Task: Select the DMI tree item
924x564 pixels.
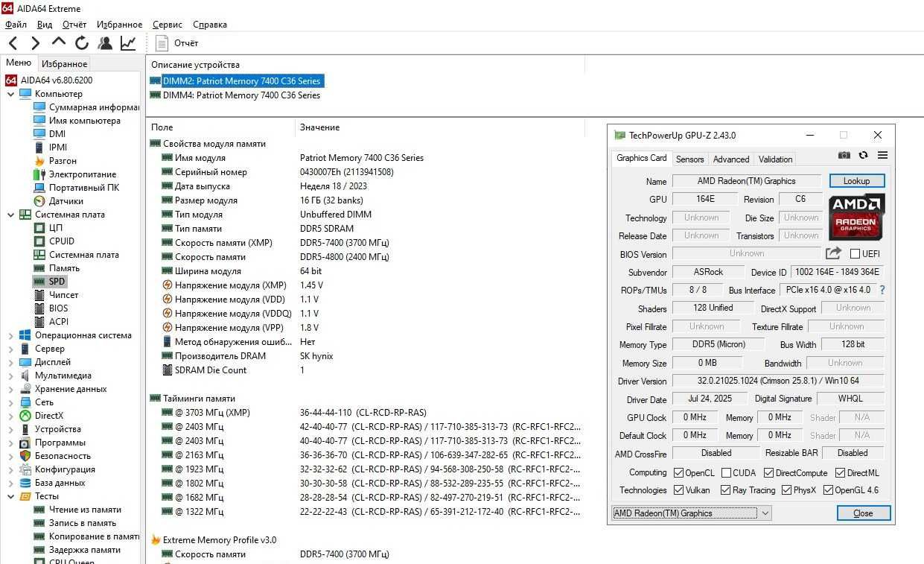Action: click(x=49, y=134)
